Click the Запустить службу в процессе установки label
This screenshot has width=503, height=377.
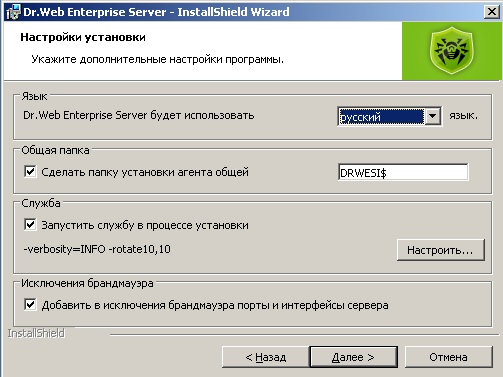145,225
